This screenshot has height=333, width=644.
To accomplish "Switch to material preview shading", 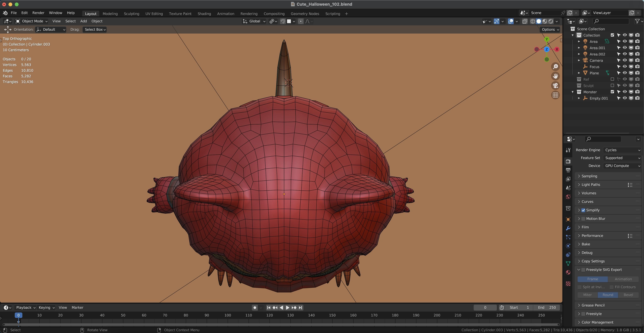I will pyautogui.click(x=545, y=21).
